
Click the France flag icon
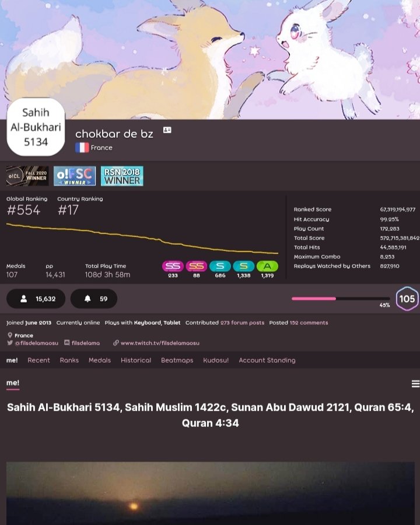pyautogui.click(x=82, y=148)
